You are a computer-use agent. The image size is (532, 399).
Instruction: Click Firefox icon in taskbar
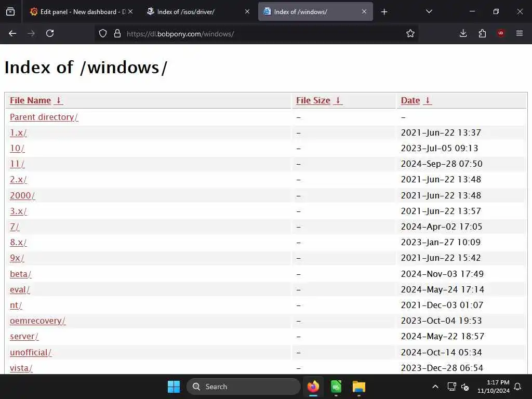313,387
